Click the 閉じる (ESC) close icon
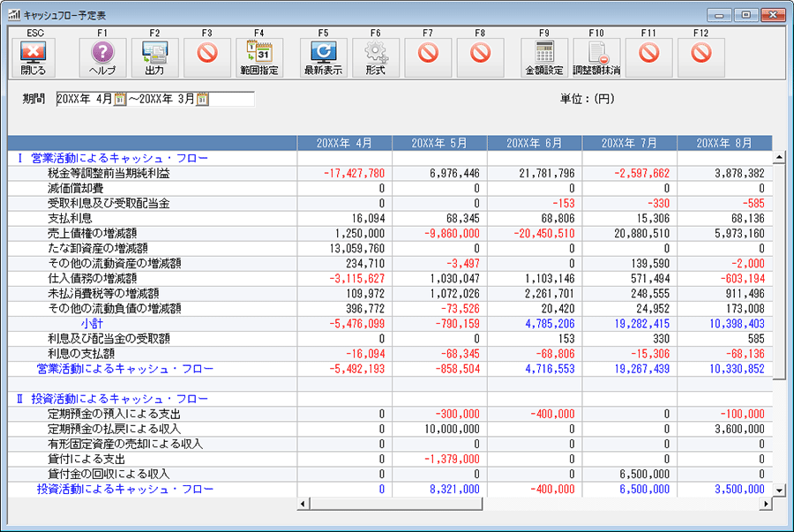Image resolution: width=794 pixels, height=532 pixels. coord(34,57)
